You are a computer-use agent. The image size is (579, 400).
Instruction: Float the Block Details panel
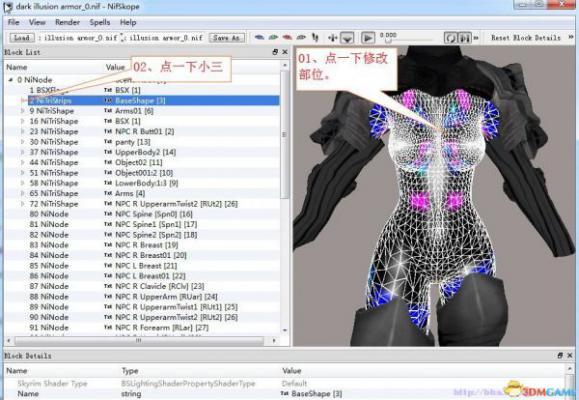(x=560, y=355)
